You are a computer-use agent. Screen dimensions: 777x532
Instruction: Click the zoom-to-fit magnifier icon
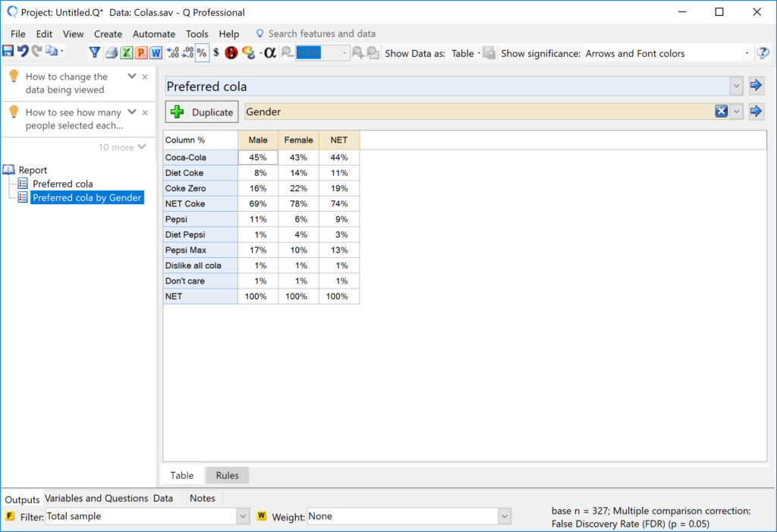(373, 52)
